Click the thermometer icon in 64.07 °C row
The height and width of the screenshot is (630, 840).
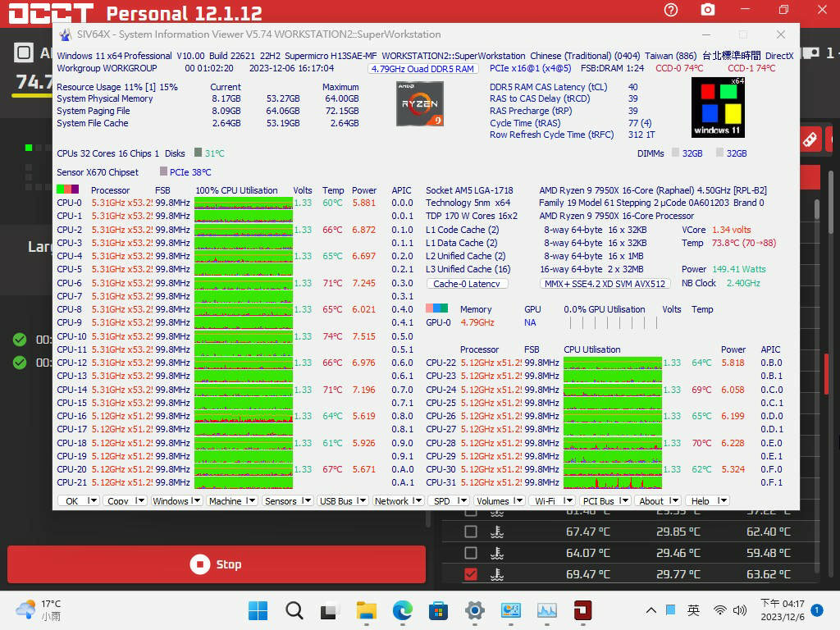click(x=497, y=553)
